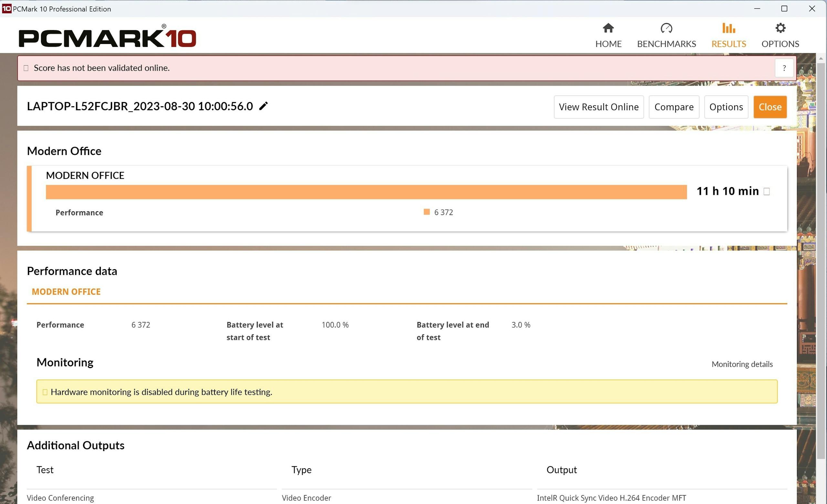This screenshot has width=827, height=504.
Task: Click the warning icon beside validation message
Action: tap(26, 68)
